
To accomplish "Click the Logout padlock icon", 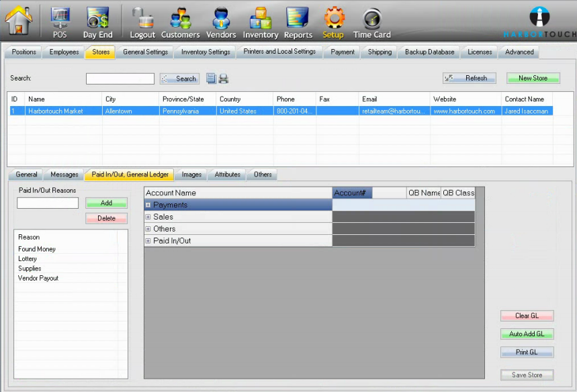I will tap(142, 20).
